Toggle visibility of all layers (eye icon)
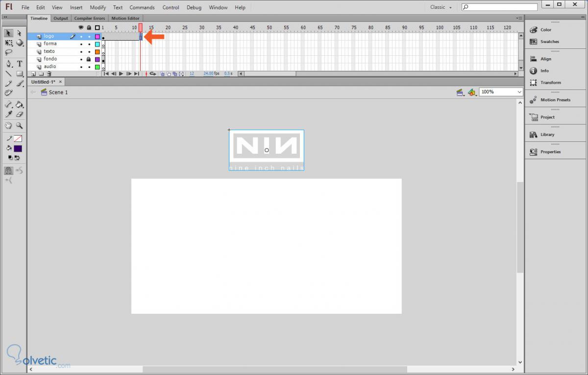The image size is (588, 375). 81,27
